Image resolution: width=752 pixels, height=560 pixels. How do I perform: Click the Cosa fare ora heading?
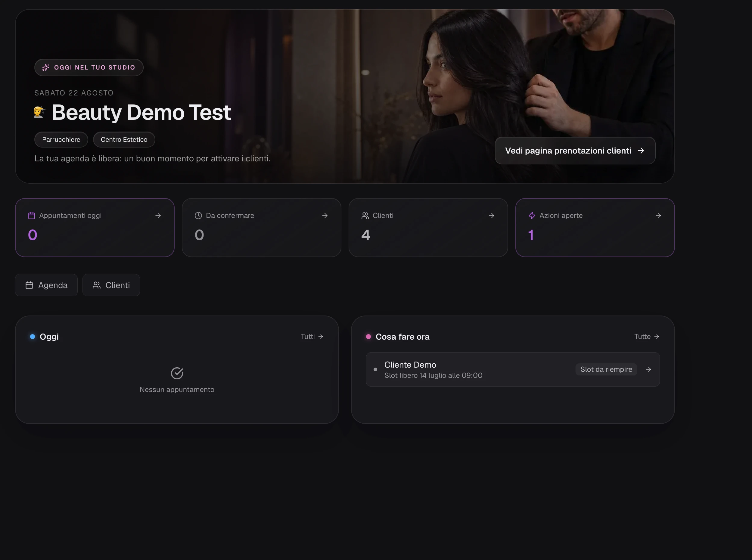[x=402, y=337]
